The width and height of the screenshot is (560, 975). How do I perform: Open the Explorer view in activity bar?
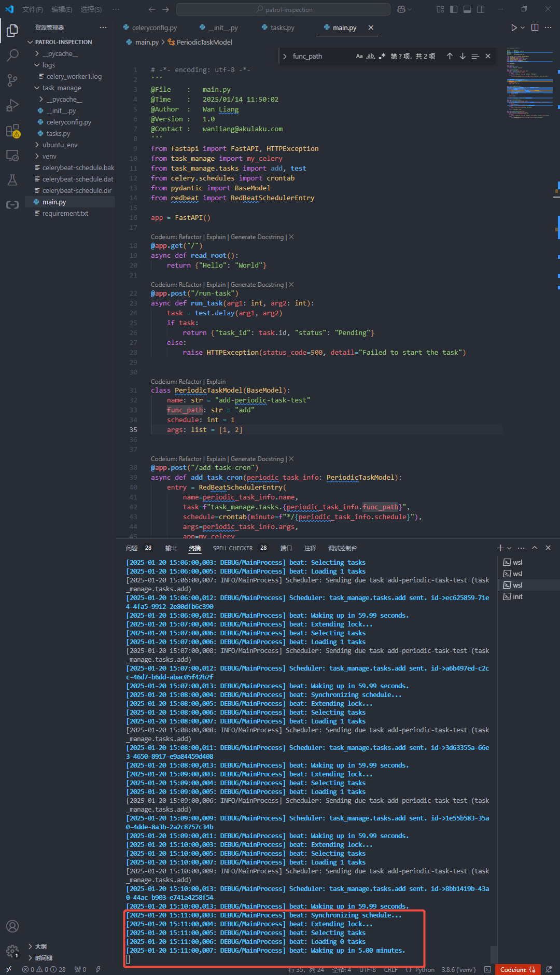click(12, 31)
